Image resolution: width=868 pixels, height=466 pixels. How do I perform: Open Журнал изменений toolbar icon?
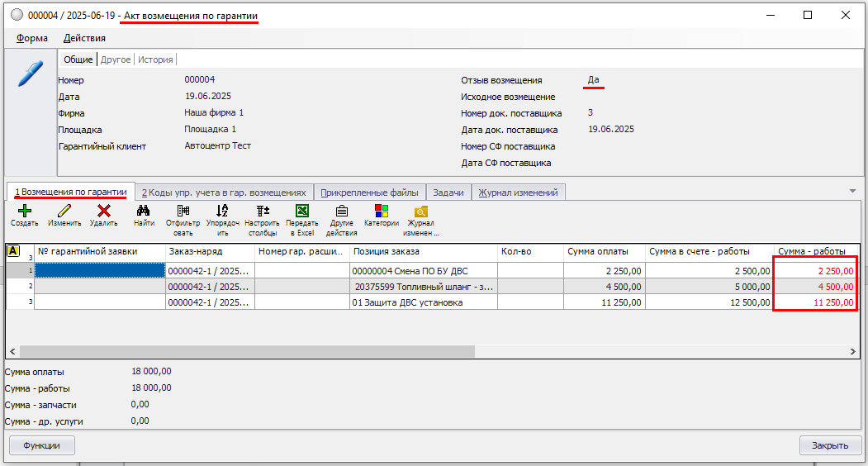click(421, 212)
